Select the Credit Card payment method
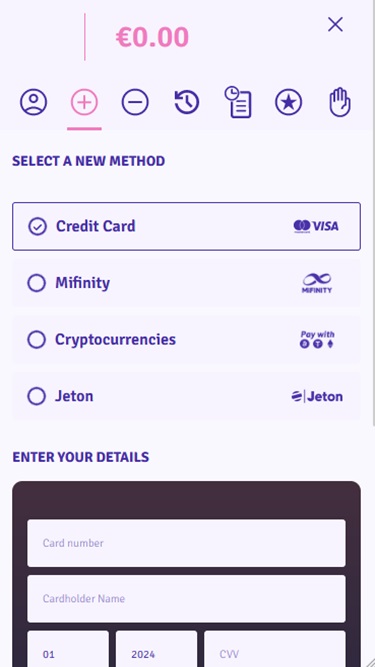Image resolution: width=375 pixels, height=667 pixels. coord(186,226)
